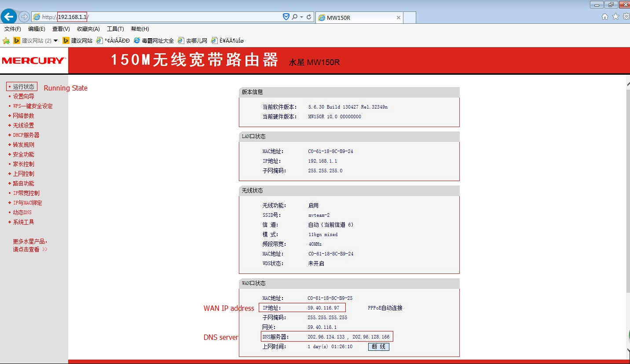Open the 毒霸网址大全 bookmark
This screenshot has width=630, height=364.
(x=154, y=40)
